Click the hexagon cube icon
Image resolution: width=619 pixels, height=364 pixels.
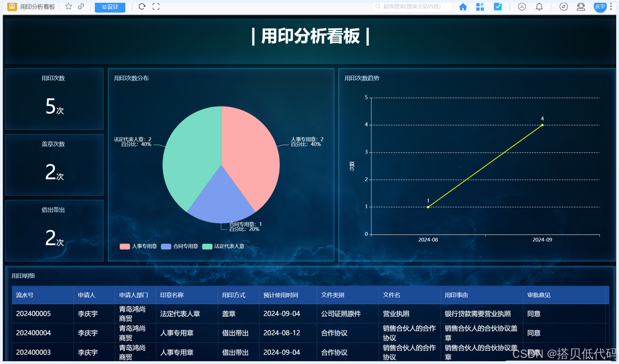point(522,7)
